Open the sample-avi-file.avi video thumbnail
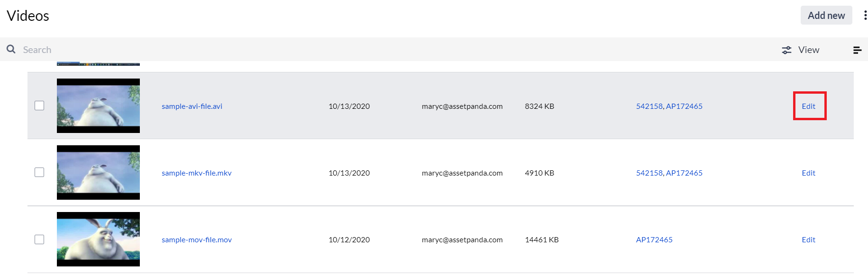 [98, 106]
